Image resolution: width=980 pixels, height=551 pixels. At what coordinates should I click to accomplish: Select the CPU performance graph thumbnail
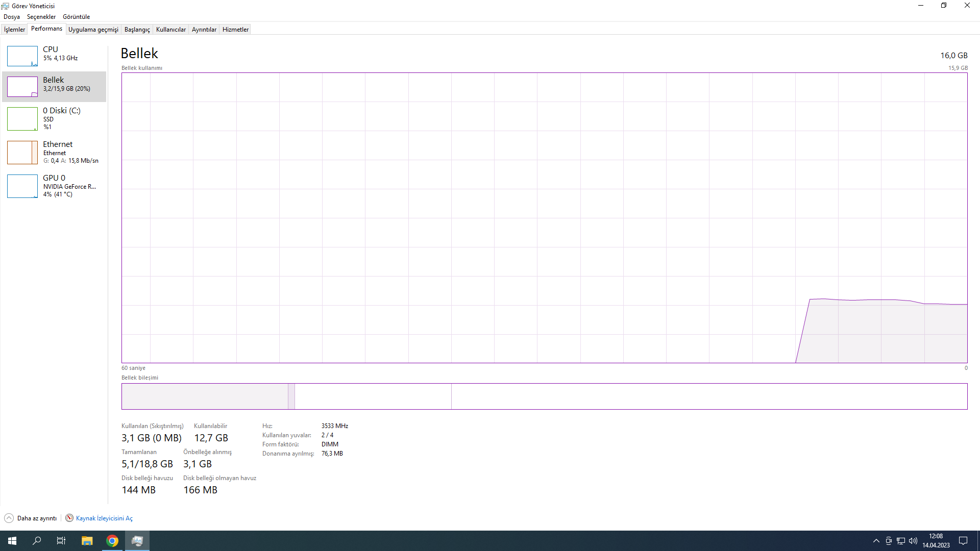pyautogui.click(x=22, y=56)
